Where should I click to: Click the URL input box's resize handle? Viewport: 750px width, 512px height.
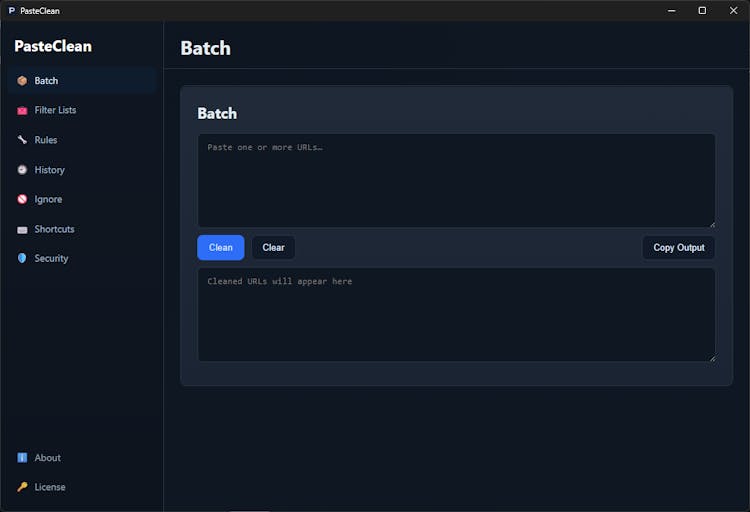711,223
